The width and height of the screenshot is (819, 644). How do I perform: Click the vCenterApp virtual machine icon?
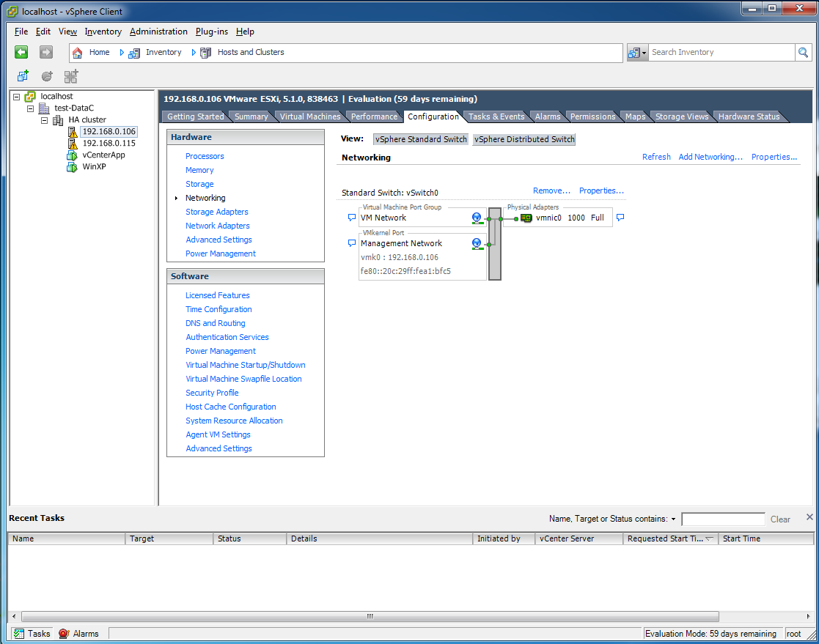(72, 155)
